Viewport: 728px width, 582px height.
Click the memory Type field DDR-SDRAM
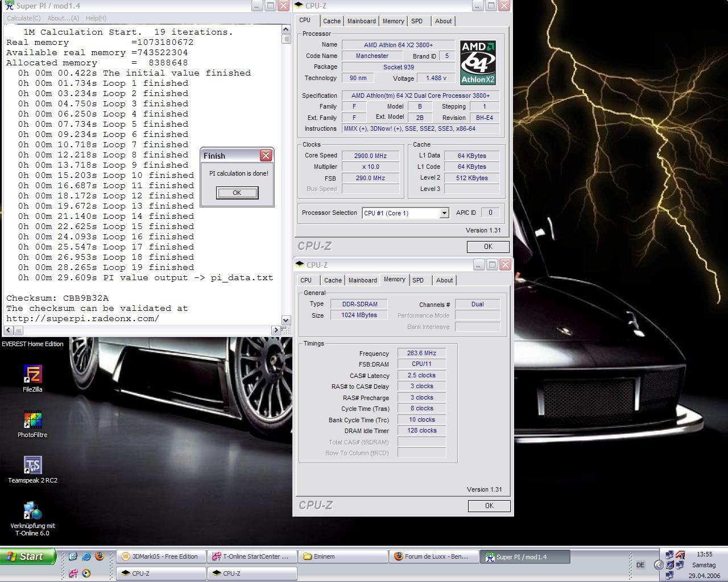pyautogui.click(x=359, y=304)
